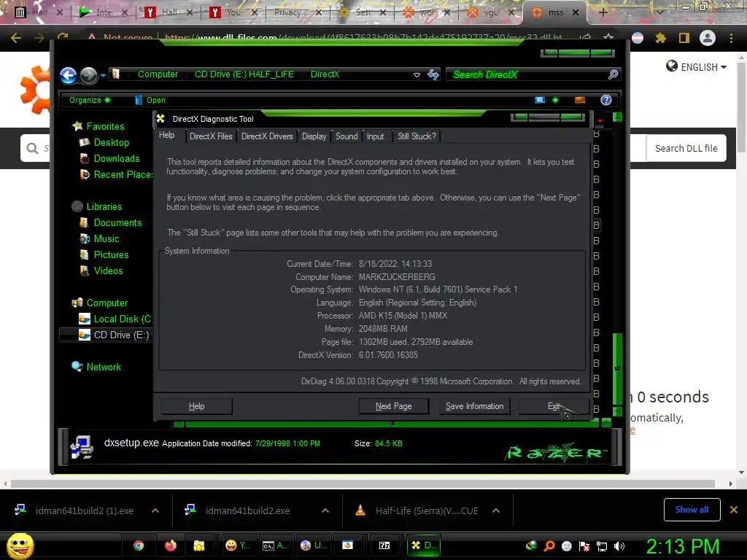Select Computer in navigation pane
Image resolution: width=747 pixels, height=560 pixels.
click(107, 303)
